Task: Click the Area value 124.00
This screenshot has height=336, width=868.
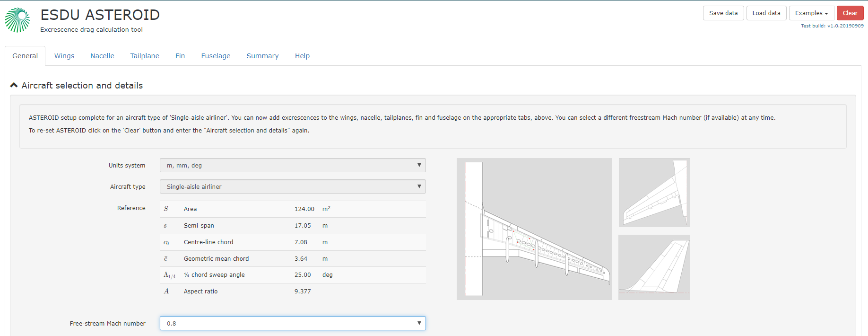Action: pyautogui.click(x=304, y=209)
